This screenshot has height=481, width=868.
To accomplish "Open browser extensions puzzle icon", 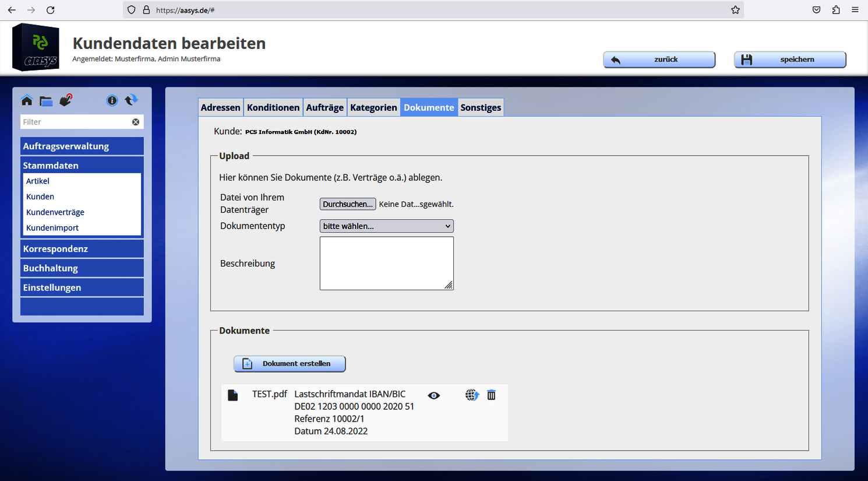I will pyautogui.click(x=836, y=10).
